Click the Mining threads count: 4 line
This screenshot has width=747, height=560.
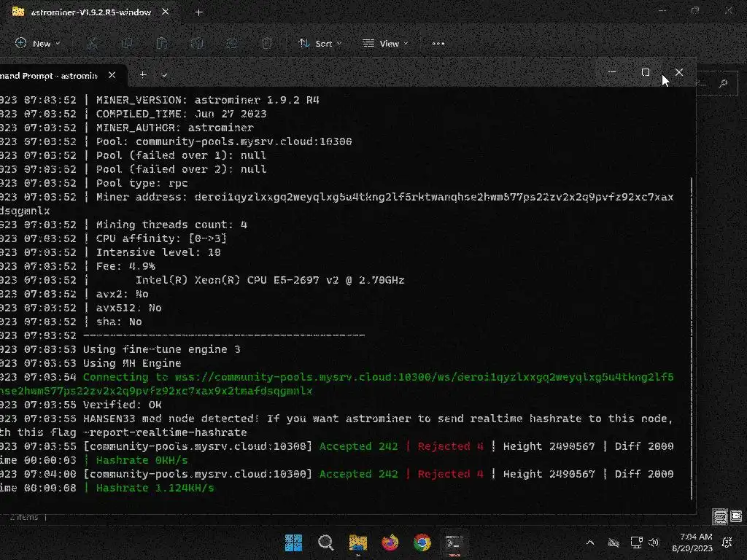click(x=171, y=225)
